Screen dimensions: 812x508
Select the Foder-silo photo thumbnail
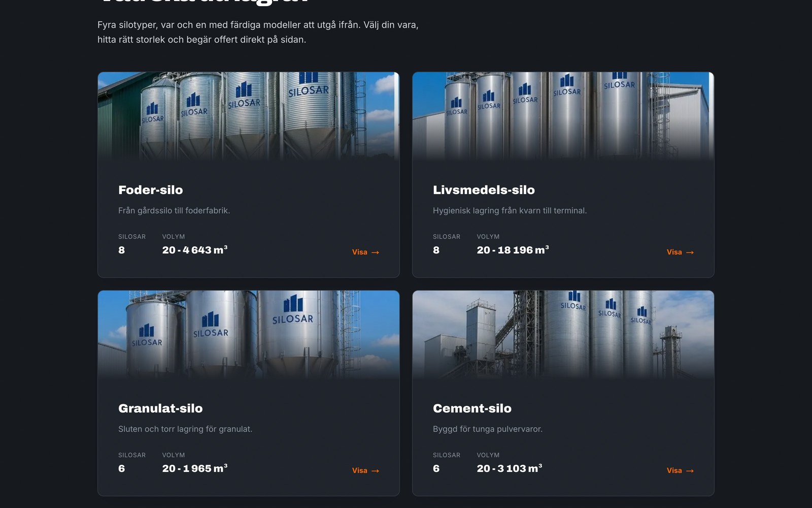(x=249, y=117)
